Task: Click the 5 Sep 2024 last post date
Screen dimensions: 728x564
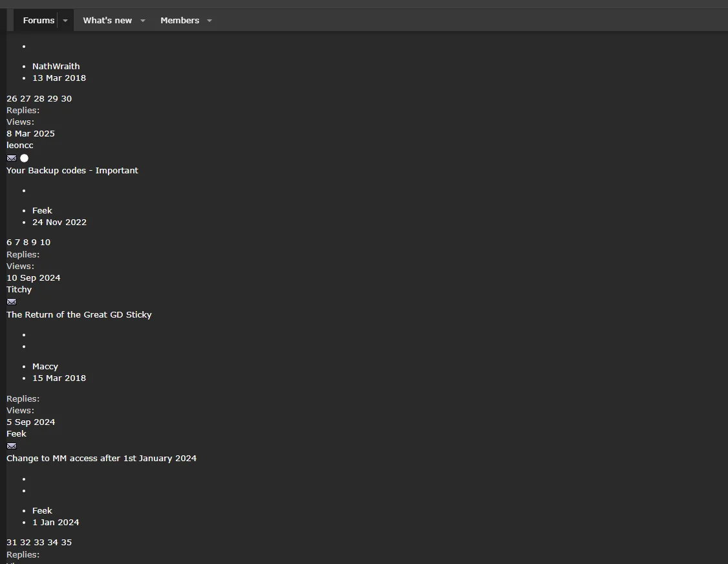Action: point(30,422)
